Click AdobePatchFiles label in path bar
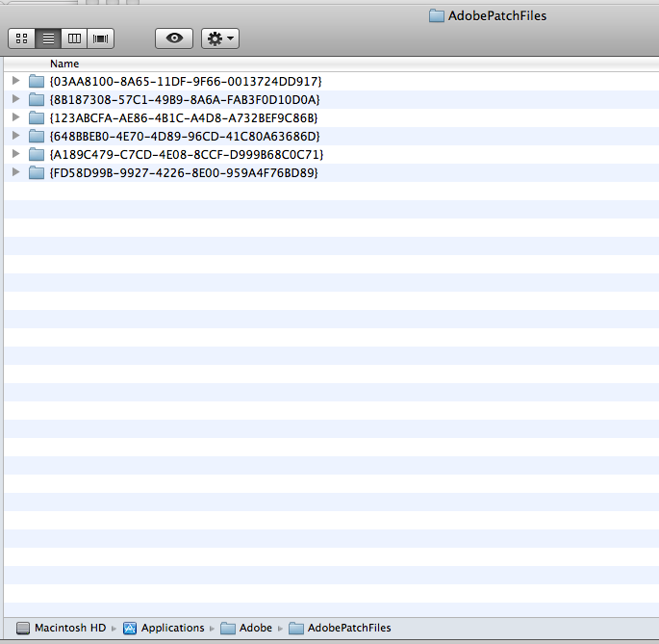The image size is (659, 644). click(x=349, y=628)
